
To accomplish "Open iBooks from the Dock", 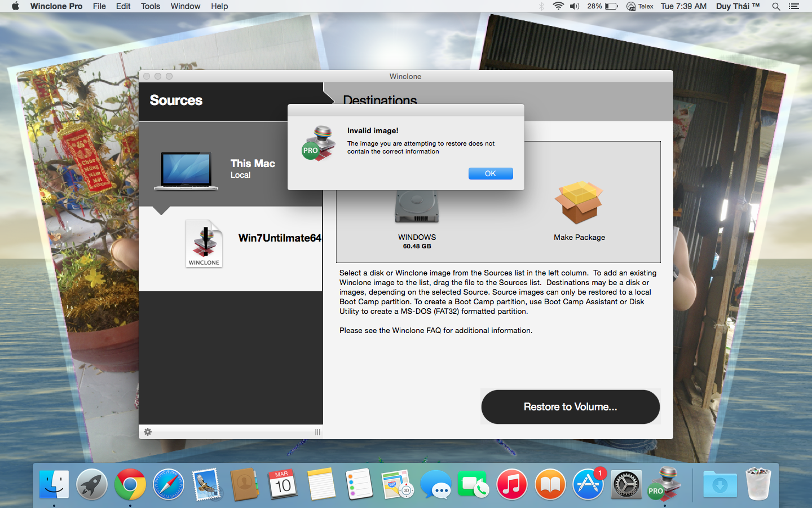I will (x=550, y=484).
